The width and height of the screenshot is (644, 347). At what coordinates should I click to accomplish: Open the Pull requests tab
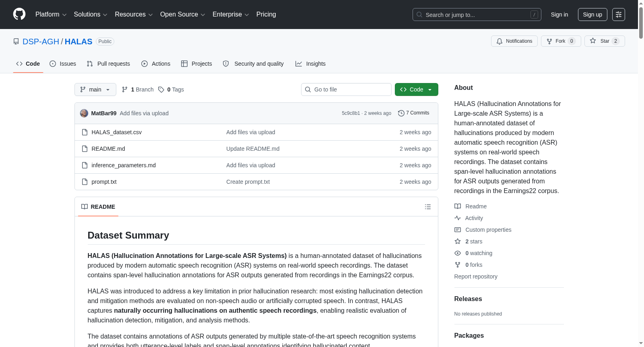click(108, 64)
